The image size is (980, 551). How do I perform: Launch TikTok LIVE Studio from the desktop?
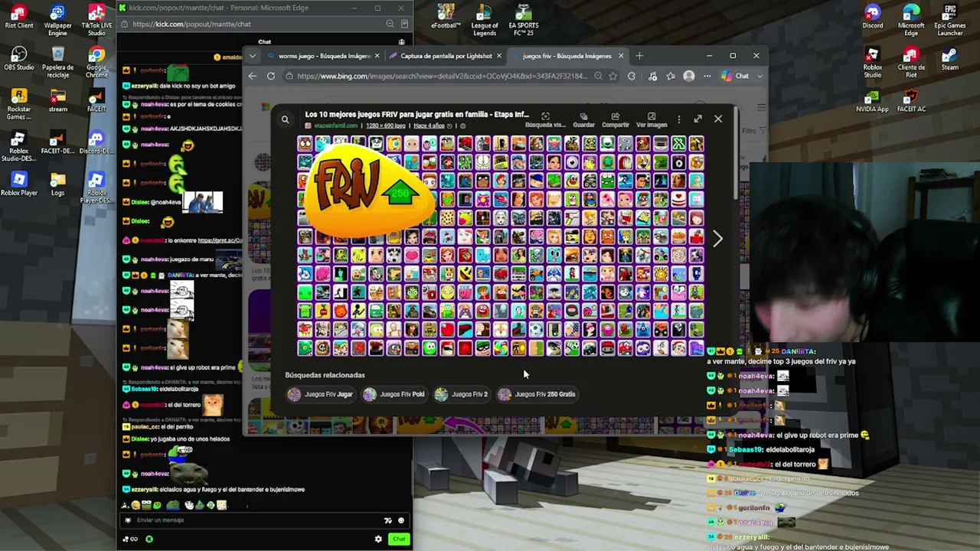96,21
